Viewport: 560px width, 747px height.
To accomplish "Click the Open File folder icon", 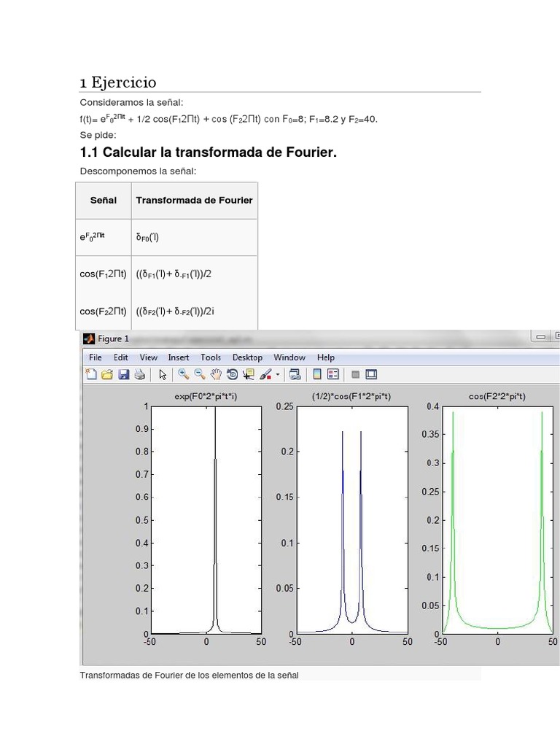I will point(107,374).
